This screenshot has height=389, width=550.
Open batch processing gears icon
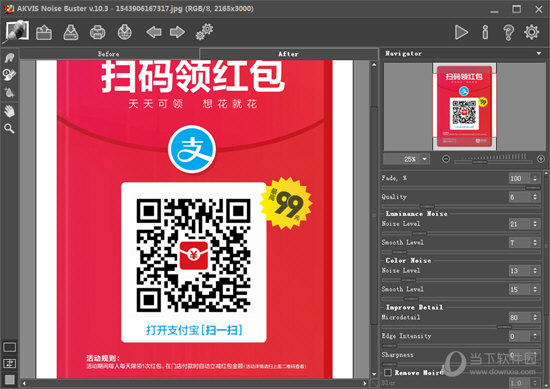[x=204, y=32]
